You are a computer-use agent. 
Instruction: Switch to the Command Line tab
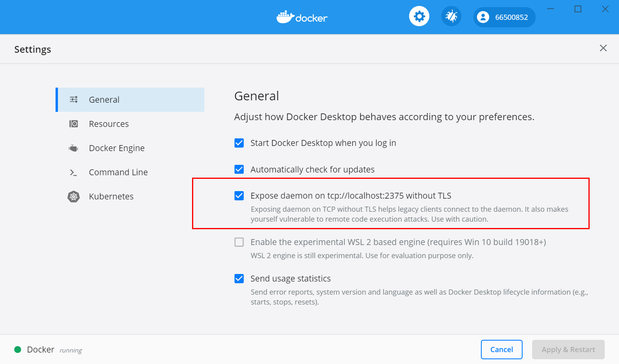(130, 172)
